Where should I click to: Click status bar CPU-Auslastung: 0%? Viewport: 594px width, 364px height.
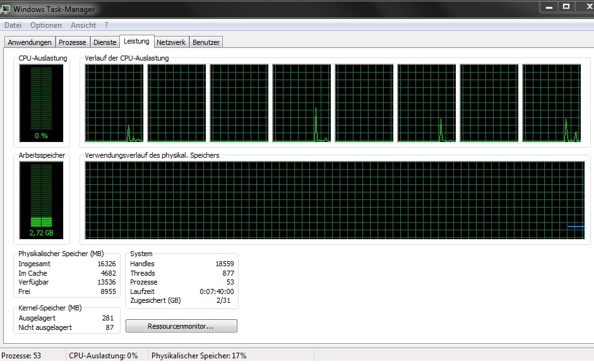[x=104, y=356]
